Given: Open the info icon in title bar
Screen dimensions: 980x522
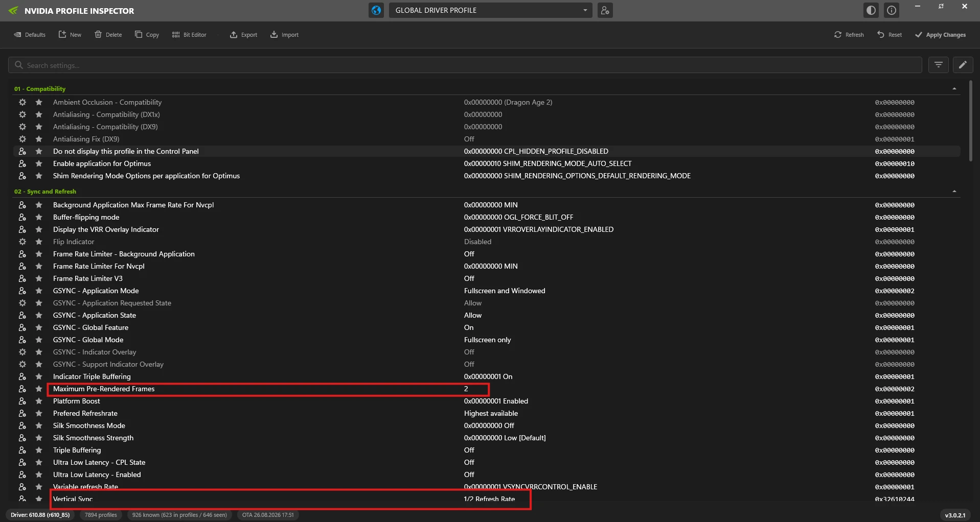Looking at the screenshot, I should (892, 10).
